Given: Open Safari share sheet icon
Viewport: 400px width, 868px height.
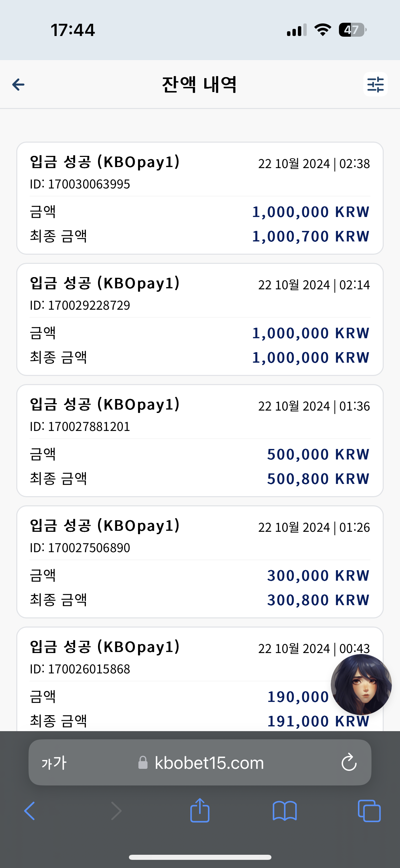Looking at the screenshot, I should click(200, 810).
